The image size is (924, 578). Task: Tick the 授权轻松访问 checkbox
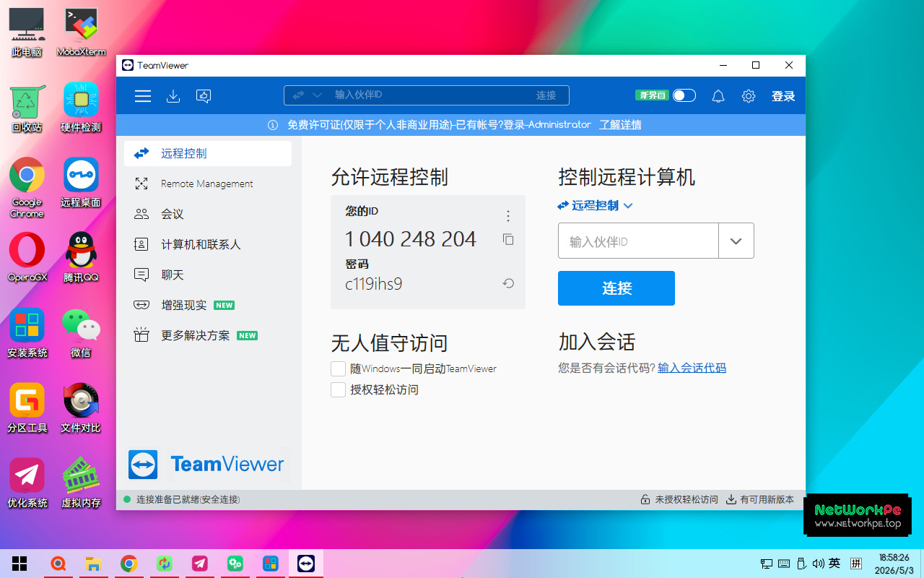tap(338, 390)
